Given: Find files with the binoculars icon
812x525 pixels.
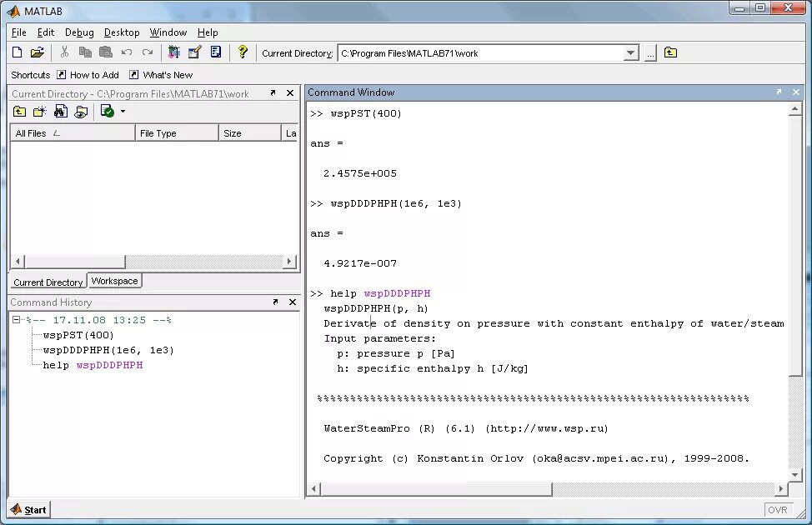Looking at the screenshot, I should 61,112.
